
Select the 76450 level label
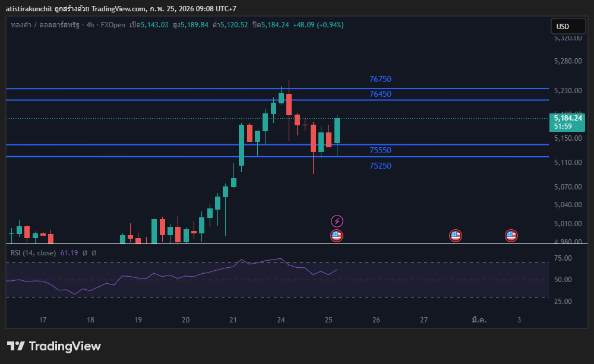tap(380, 94)
